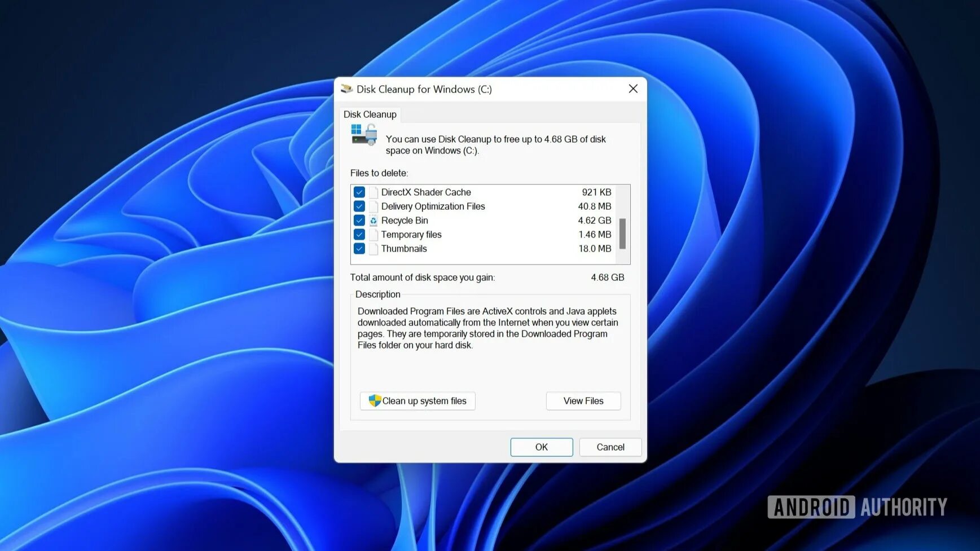Click the Temporary files page icon

(373, 235)
